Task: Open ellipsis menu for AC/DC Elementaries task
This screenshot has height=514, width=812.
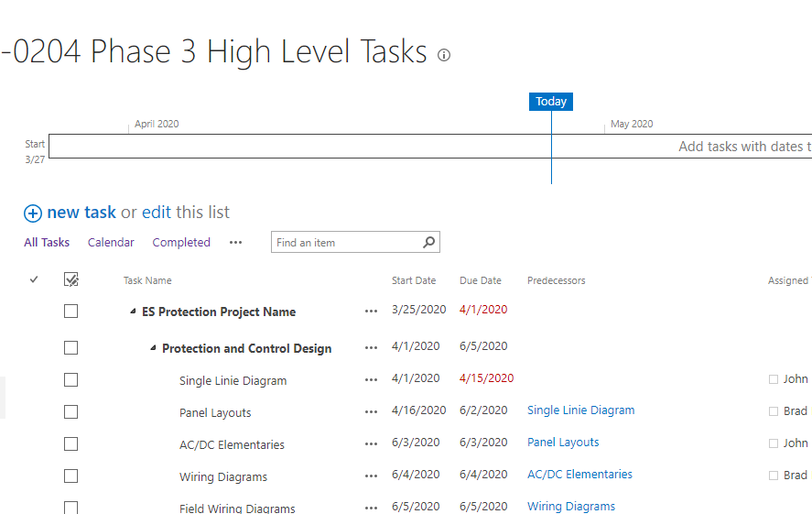Action: 371,444
